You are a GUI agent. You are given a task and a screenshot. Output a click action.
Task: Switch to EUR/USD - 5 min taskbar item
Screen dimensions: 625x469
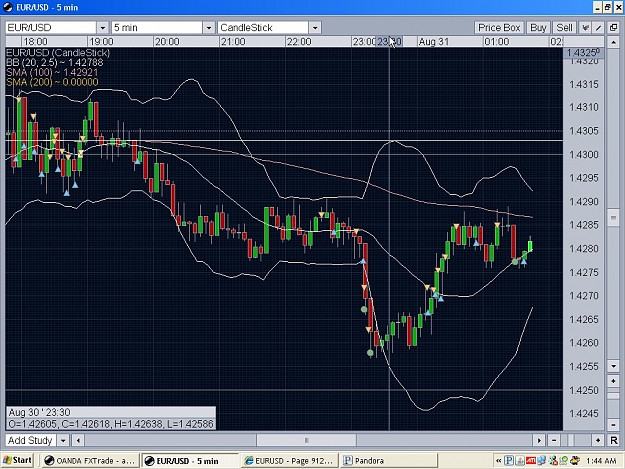[189, 461]
